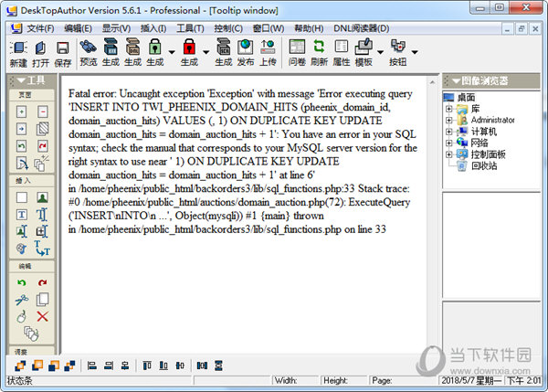Expand the 网络 tree node
The image size is (548, 392).
[x=449, y=143]
